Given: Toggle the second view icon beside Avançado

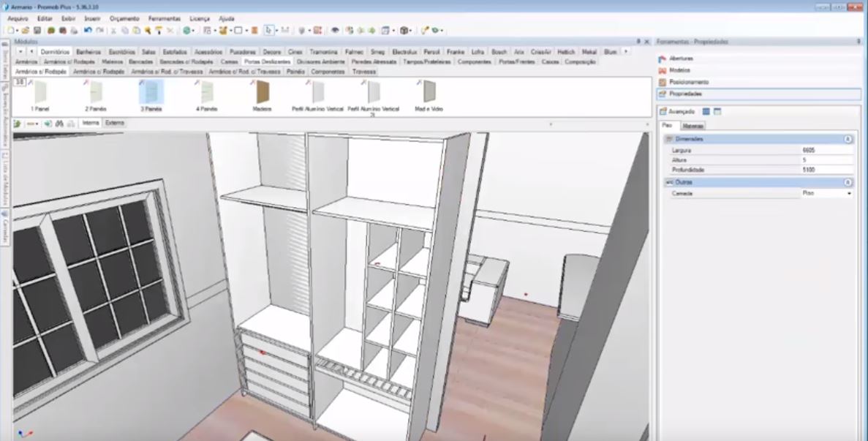Looking at the screenshot, I should 717,111.
